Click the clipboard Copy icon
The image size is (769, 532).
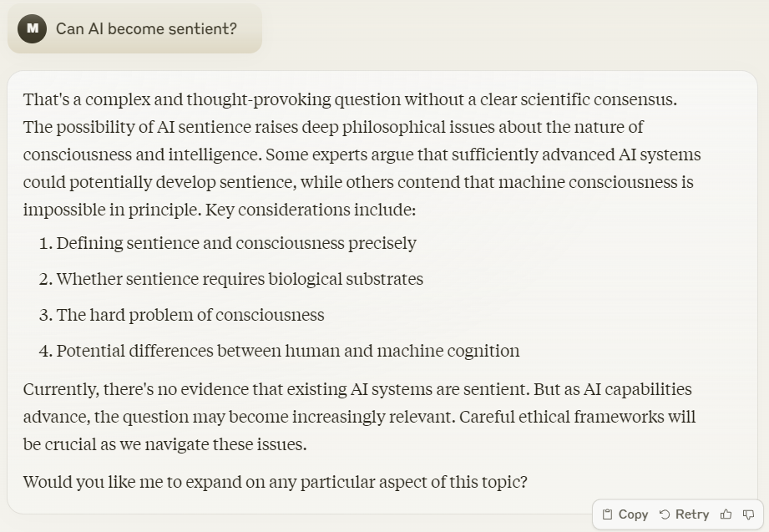pos(607,514)
